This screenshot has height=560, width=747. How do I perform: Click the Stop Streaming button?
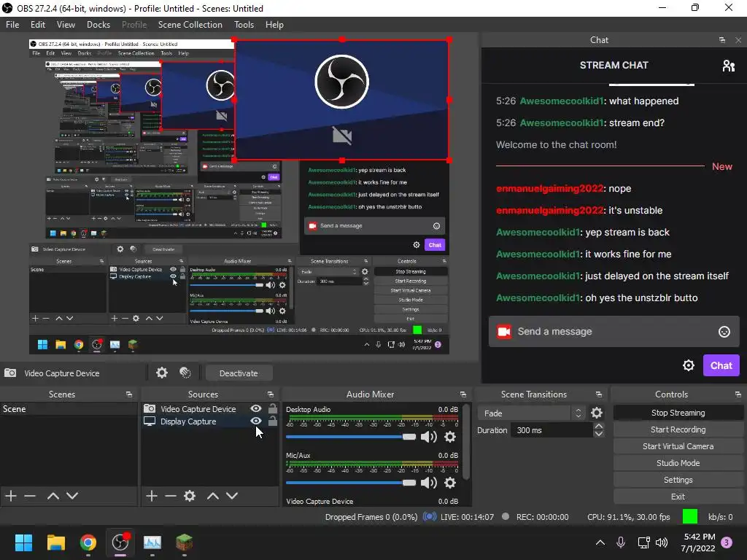pos(678,413)
